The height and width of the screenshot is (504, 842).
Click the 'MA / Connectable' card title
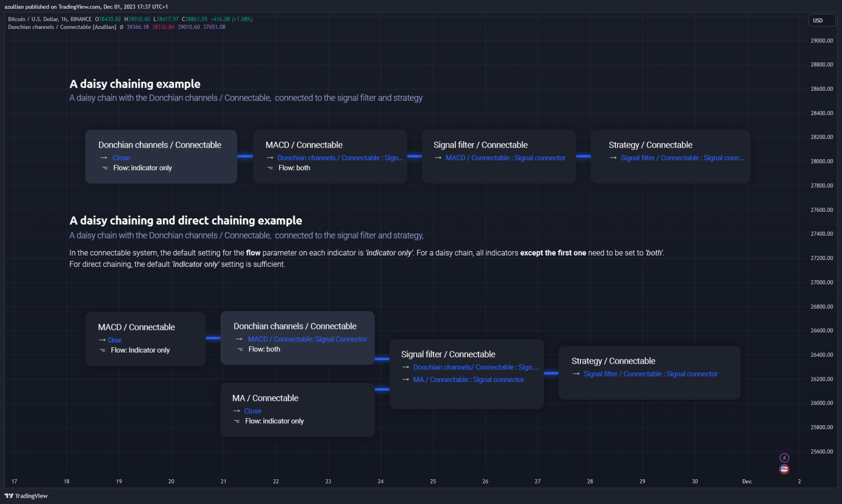pos(265,398)
